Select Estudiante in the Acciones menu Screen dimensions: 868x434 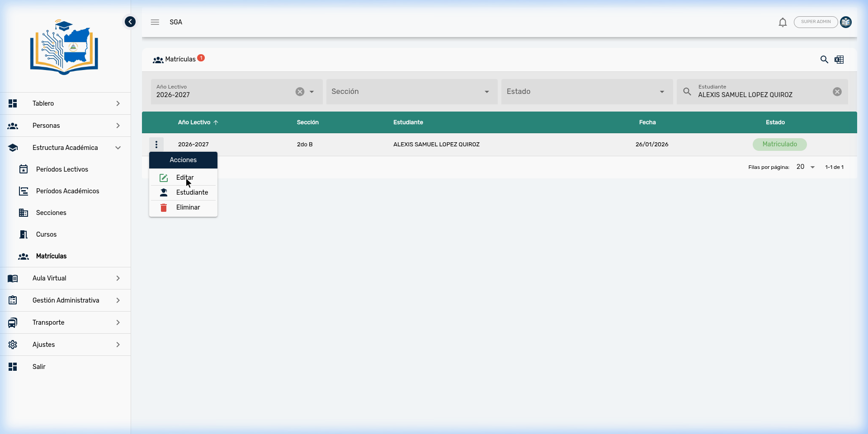[192, 192]
